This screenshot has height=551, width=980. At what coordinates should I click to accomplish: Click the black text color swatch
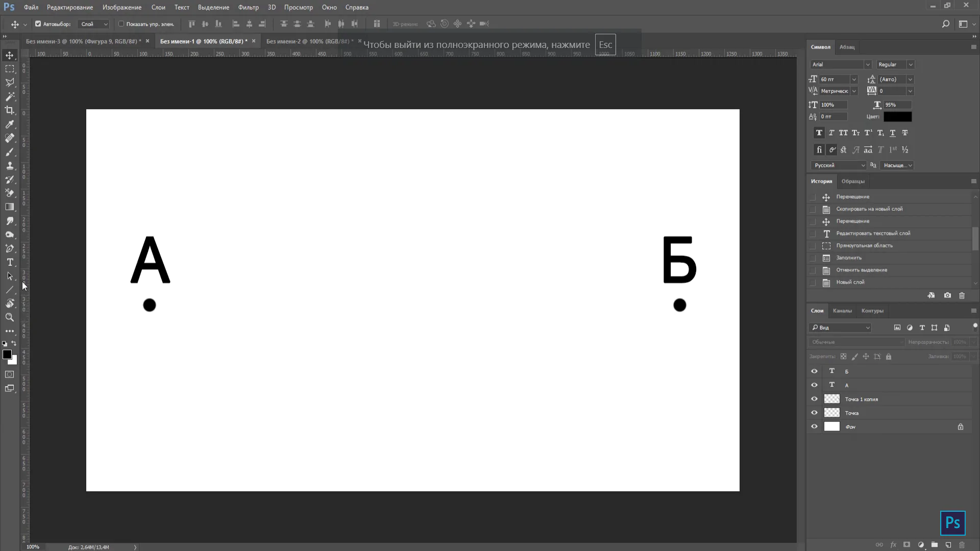[897, 117]
